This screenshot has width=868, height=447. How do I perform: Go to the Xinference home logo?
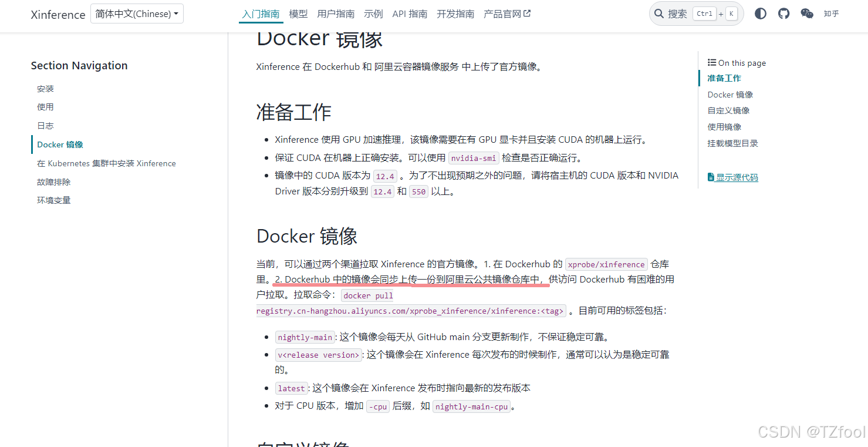point(58,15)
